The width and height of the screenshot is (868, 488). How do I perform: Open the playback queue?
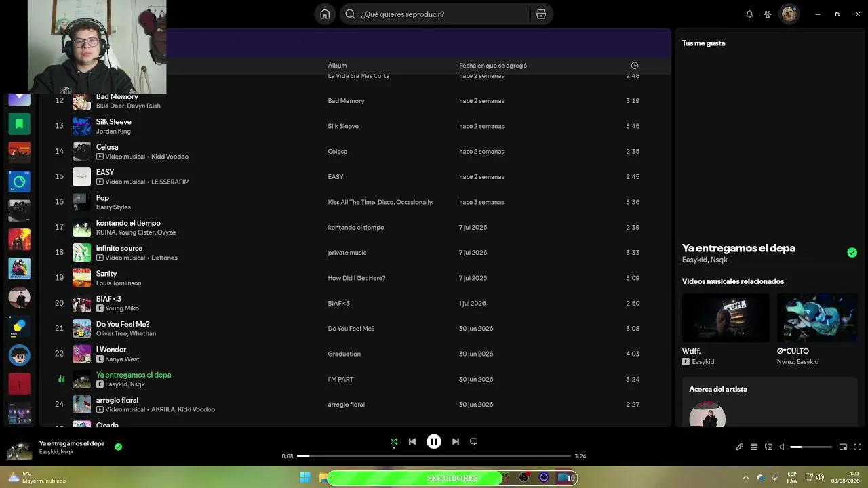(x=754, y=447)
